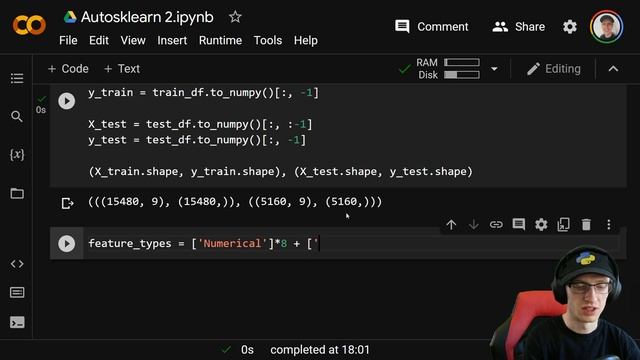This screenshot has height=360, width=640.
Task: Open the Colab home logo
Action: click(29, 25)
